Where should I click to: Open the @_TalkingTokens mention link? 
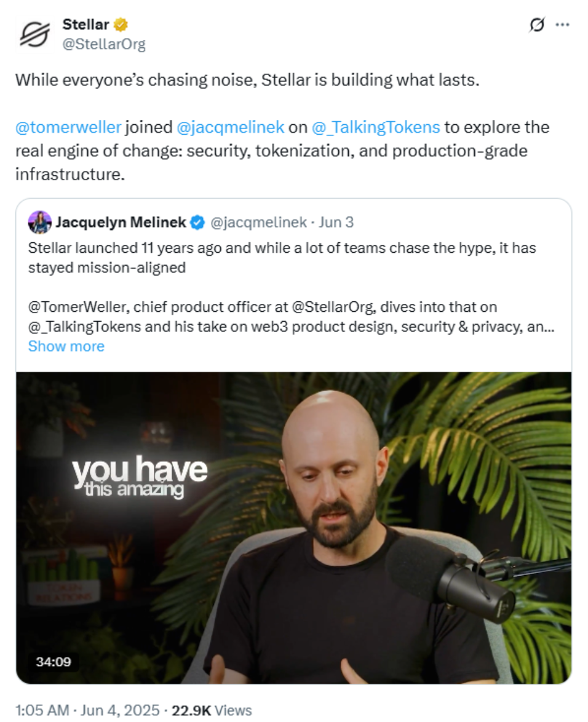tap(376, 127)
